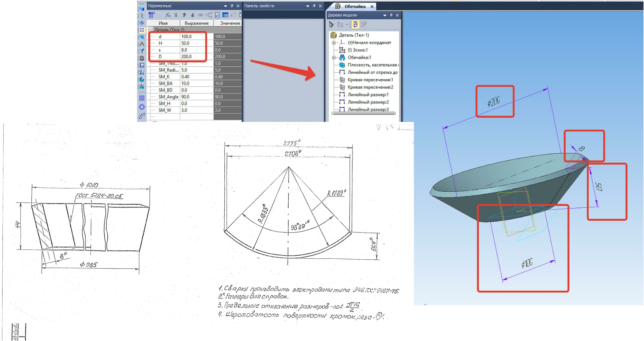The width and height of the screenshot is (644, 341).
Task: Click the last document icon in Дерево модели toolbar
Action: 364,24
